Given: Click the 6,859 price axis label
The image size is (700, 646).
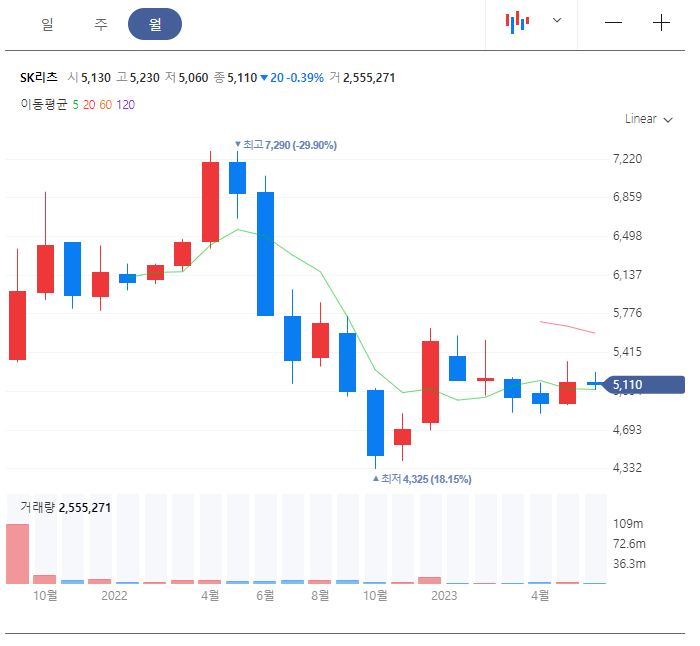Looking at the screenshot, I should point(627,197).
